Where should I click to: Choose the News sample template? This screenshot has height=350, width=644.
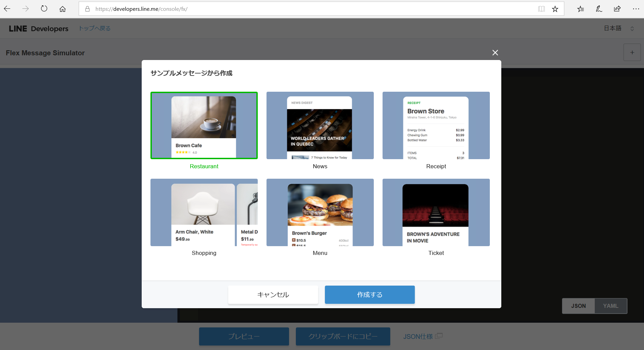click(x=320, y=125)
